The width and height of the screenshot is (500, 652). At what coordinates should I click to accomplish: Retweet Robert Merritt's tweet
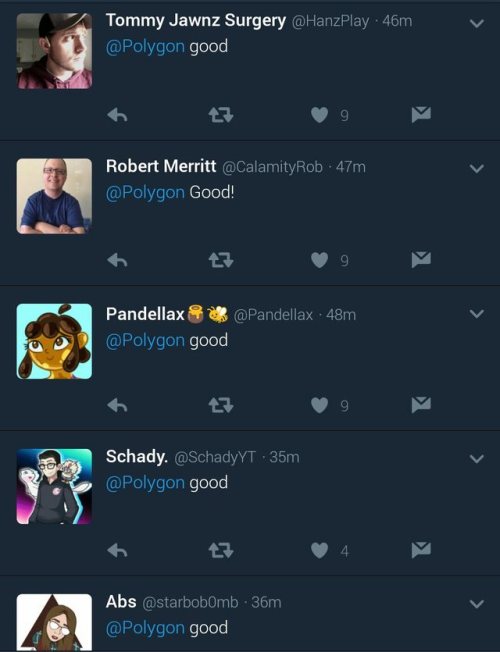221,260
